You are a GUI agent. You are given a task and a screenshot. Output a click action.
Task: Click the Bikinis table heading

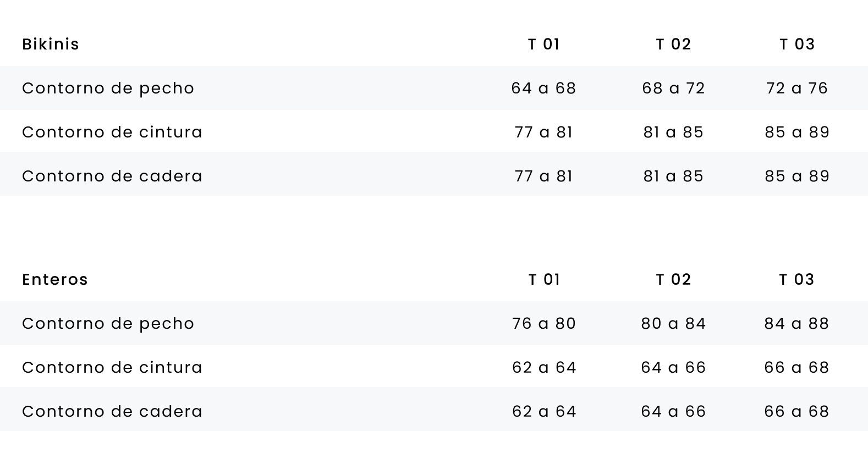(x=51, y=44)
